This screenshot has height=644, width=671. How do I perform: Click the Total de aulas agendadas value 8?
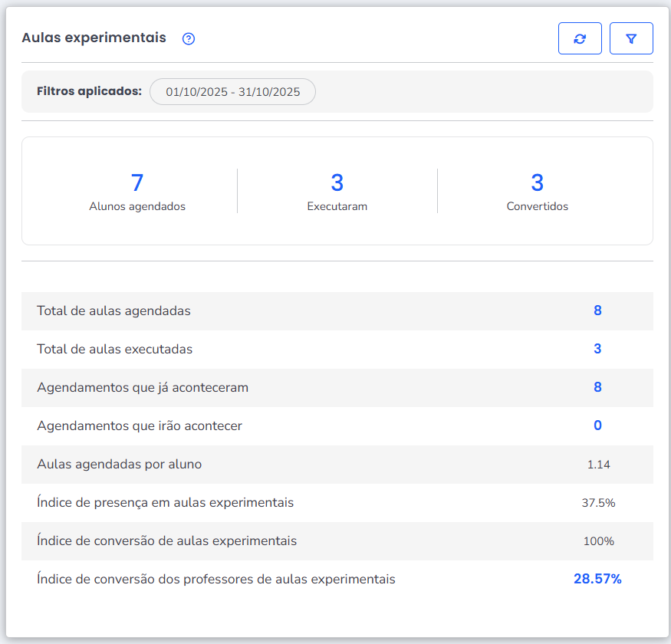[x=597, y=310]
